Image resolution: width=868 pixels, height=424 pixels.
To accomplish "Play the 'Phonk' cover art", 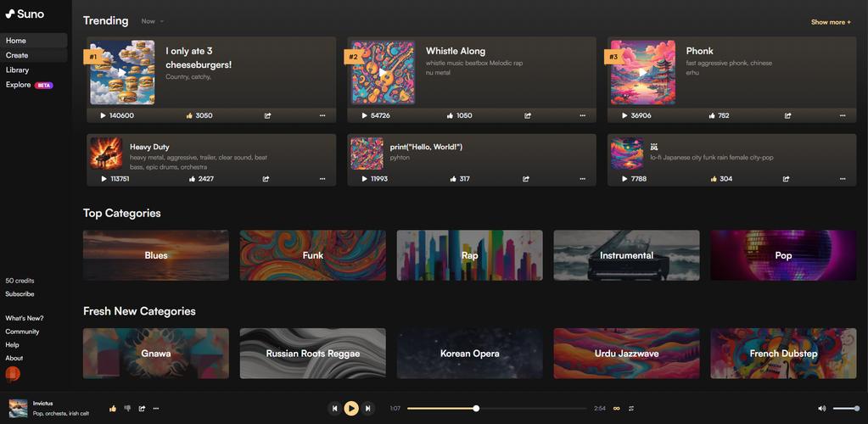I will tap(642, 73).
